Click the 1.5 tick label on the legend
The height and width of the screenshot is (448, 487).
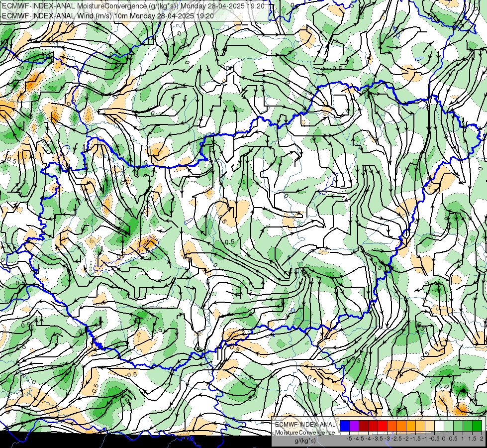pos(472,439)
